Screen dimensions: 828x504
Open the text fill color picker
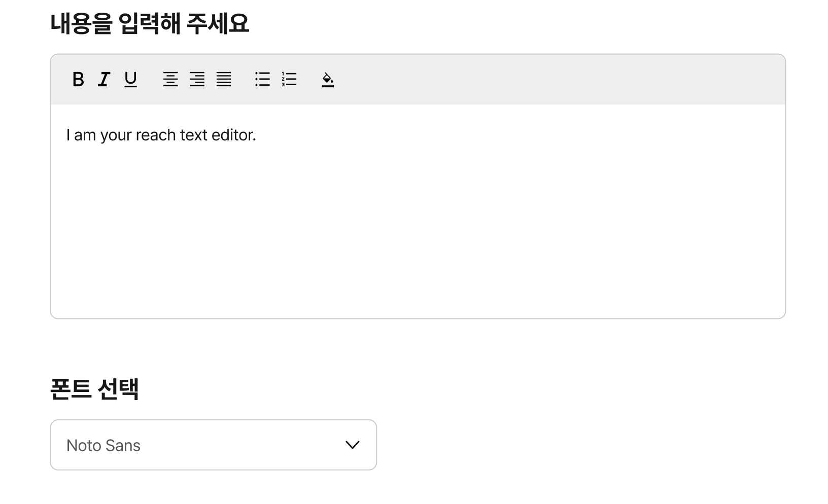[328, 79]
